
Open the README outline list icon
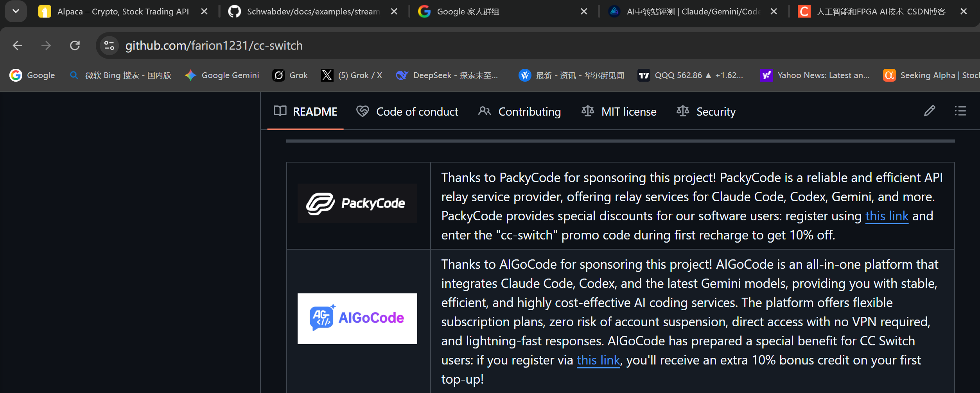pos(960,111)
